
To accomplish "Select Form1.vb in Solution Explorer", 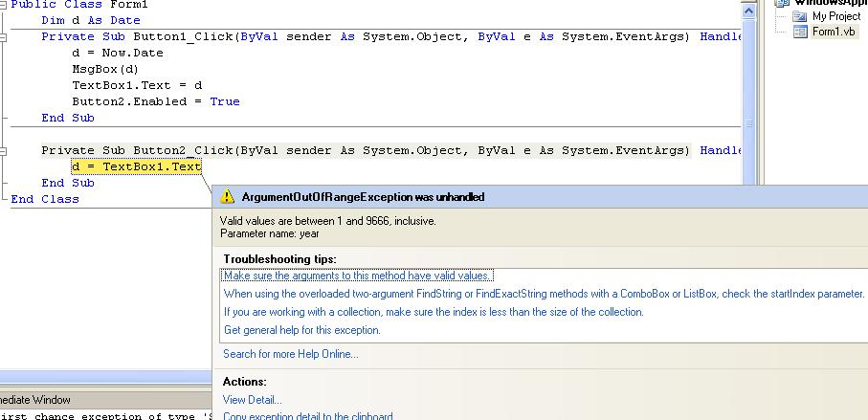I will (833, 32).
